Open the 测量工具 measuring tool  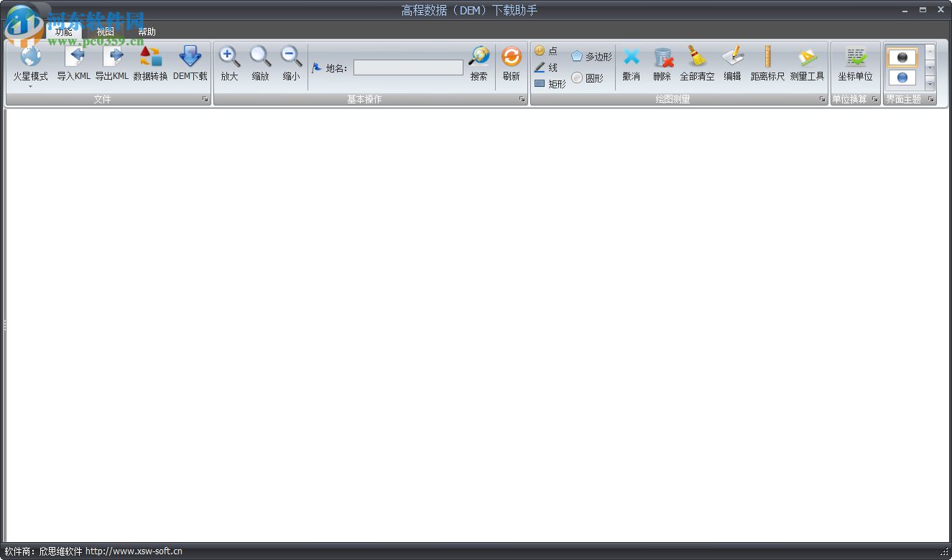(807, 63)
